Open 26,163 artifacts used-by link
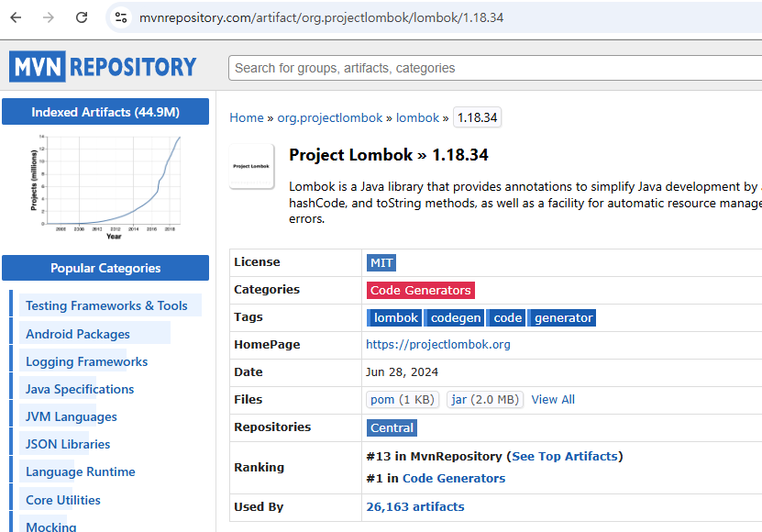This screenshot has height=532, width=762. 415,506
